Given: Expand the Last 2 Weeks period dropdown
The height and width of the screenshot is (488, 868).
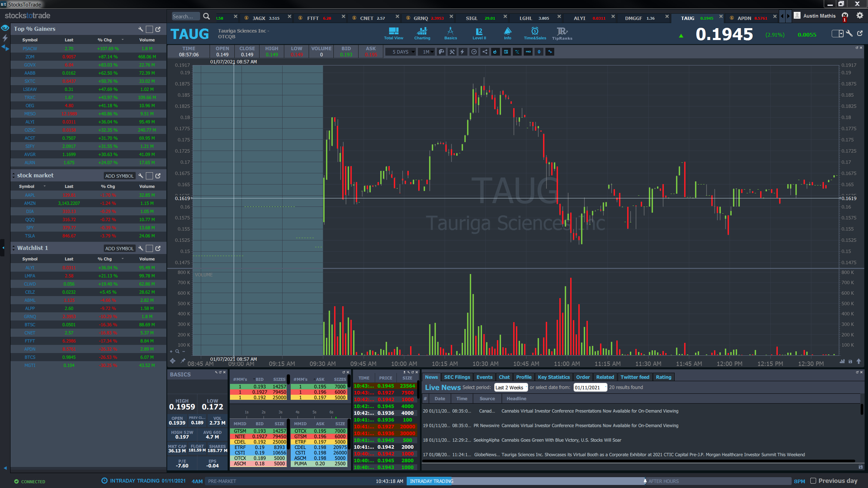Looking at the screenshot, I should [511, 387].
